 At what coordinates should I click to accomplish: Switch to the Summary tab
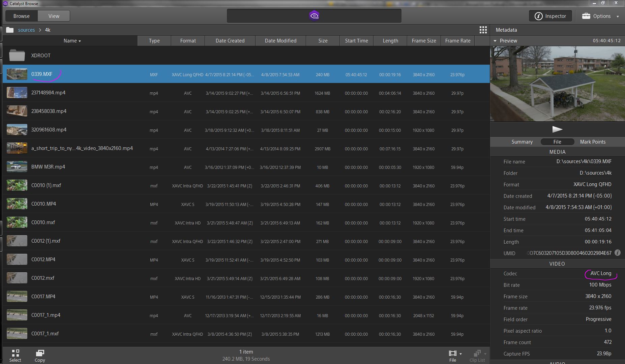522,142
